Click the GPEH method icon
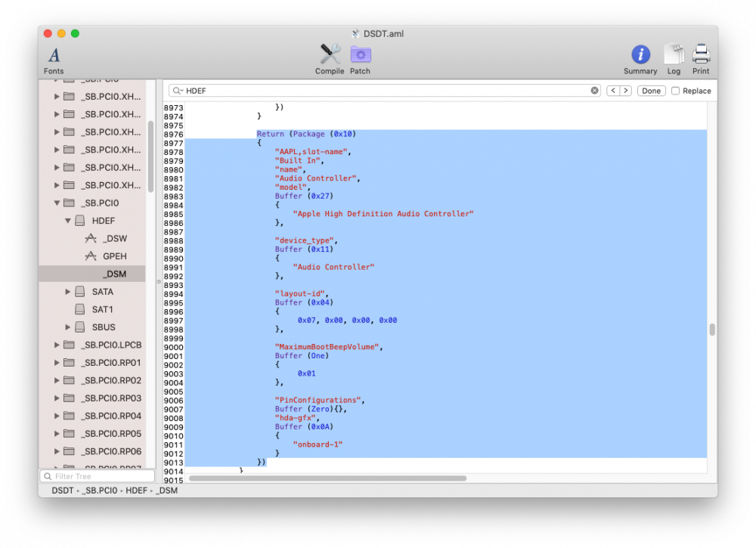This screenshot has height=548, width=756. (x=91, y=256)
